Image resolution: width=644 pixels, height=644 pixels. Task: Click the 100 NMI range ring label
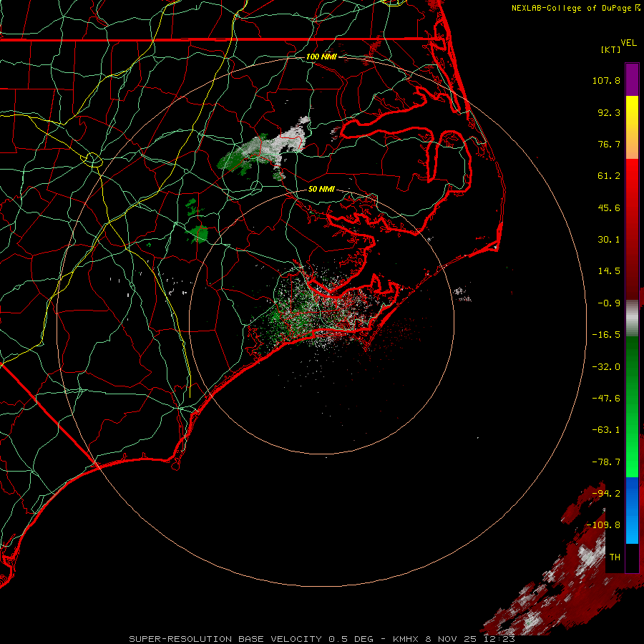point(321,57)
